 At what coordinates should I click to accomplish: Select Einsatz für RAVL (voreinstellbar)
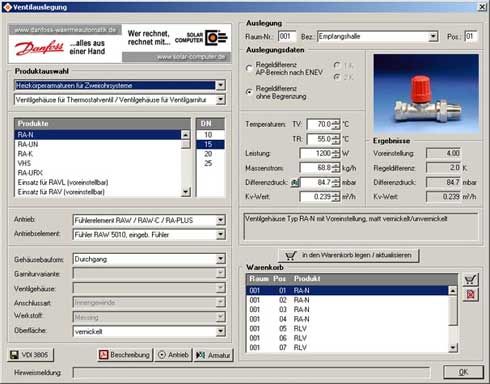click(98, 182)
